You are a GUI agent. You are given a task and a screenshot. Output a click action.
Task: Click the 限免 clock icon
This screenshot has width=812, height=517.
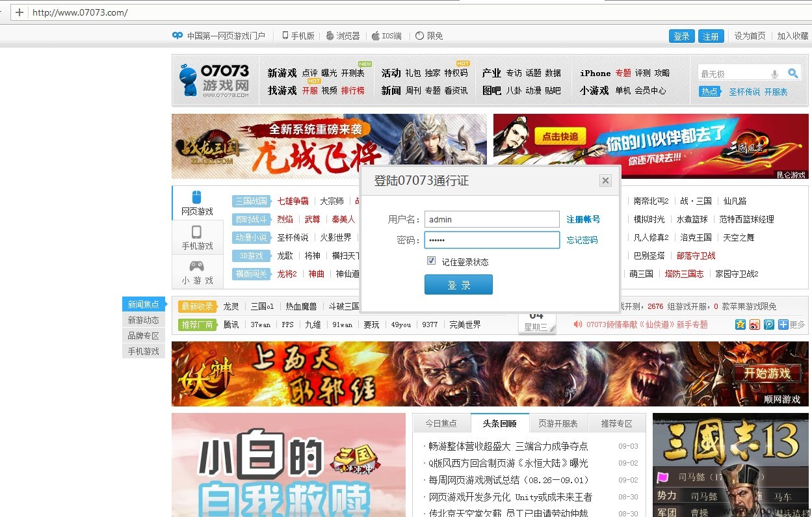tap(419, 36)
